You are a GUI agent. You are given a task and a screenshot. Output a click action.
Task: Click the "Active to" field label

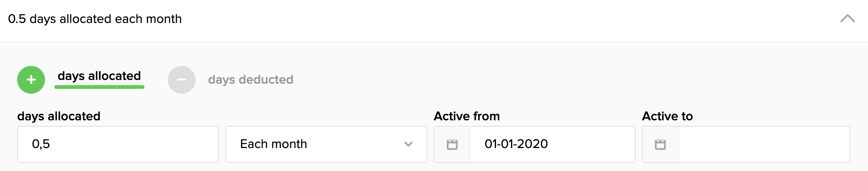[667, 116]
